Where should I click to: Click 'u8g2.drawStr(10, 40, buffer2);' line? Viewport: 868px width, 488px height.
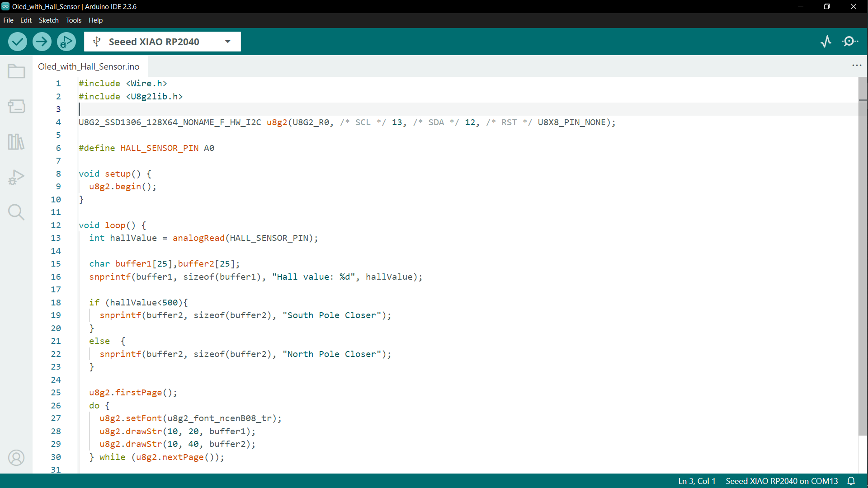click(178, 444)
